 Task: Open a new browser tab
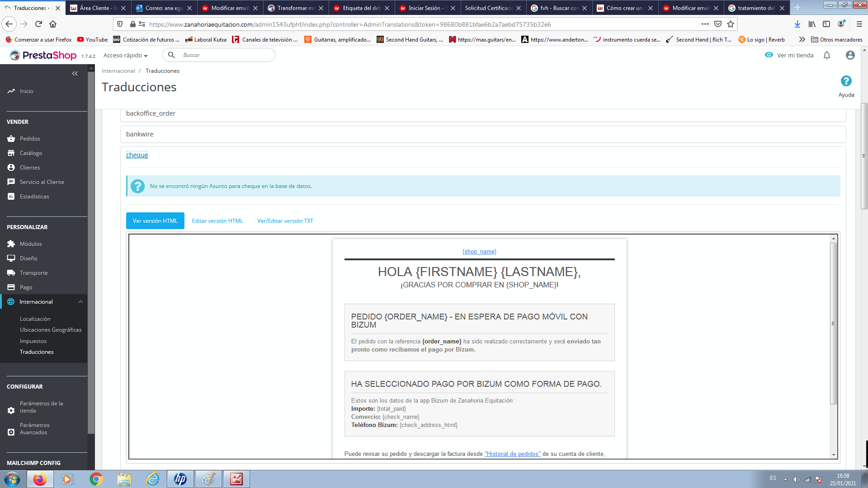tap(797, 8)
